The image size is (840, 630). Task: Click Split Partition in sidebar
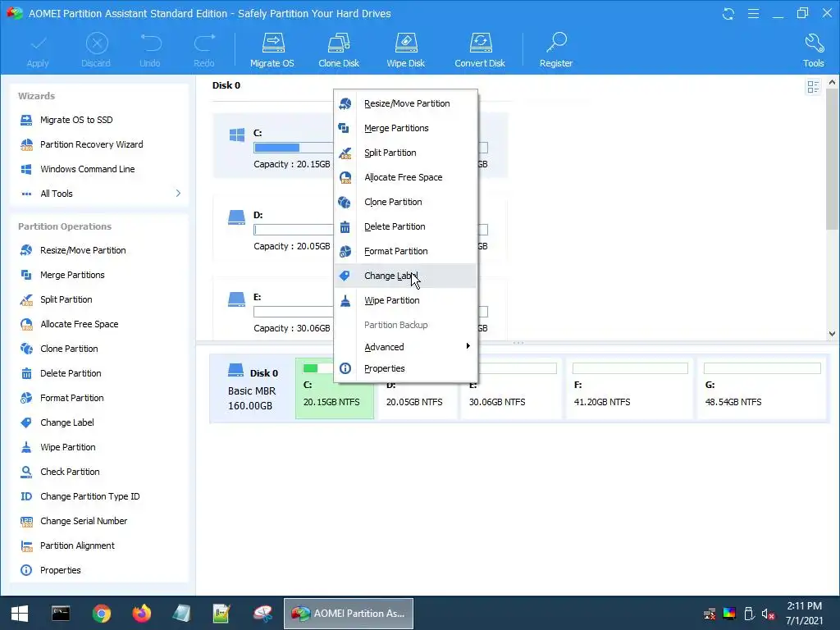[x=66, y=299]
